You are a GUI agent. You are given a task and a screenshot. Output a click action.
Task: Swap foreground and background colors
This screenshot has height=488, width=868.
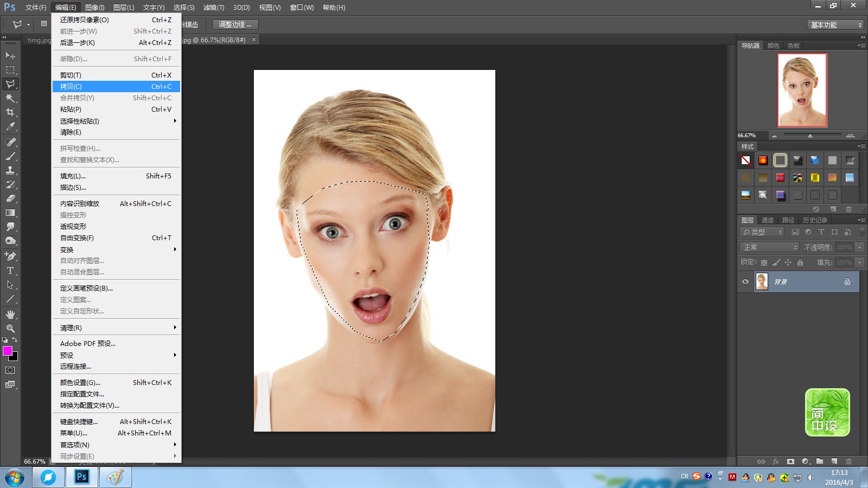tap(15, 339)
